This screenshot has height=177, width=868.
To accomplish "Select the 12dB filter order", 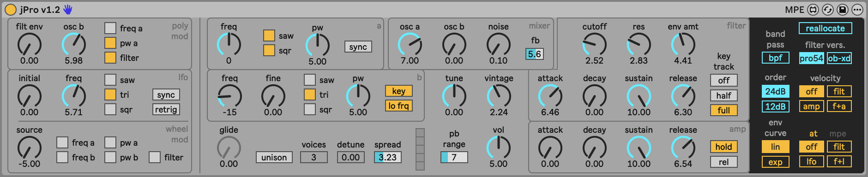I will [x=775, y=106].
